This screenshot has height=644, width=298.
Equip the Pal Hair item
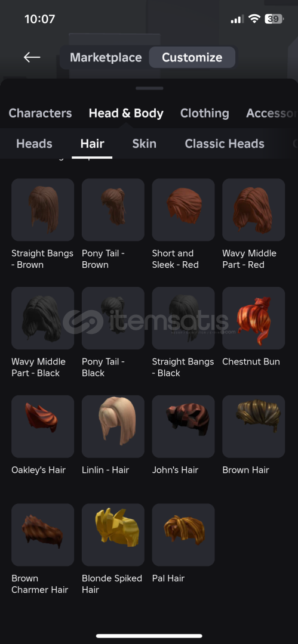(x=183, y=535)
